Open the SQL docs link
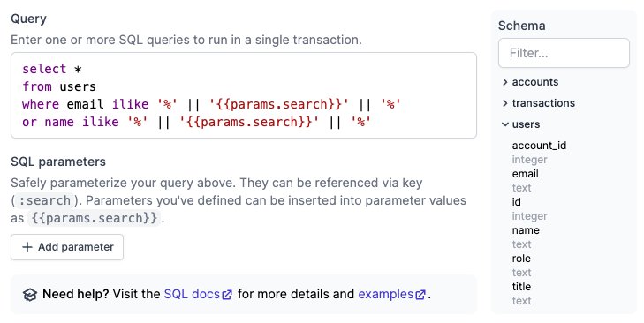644x323 pixels. (x=192, y=294)
